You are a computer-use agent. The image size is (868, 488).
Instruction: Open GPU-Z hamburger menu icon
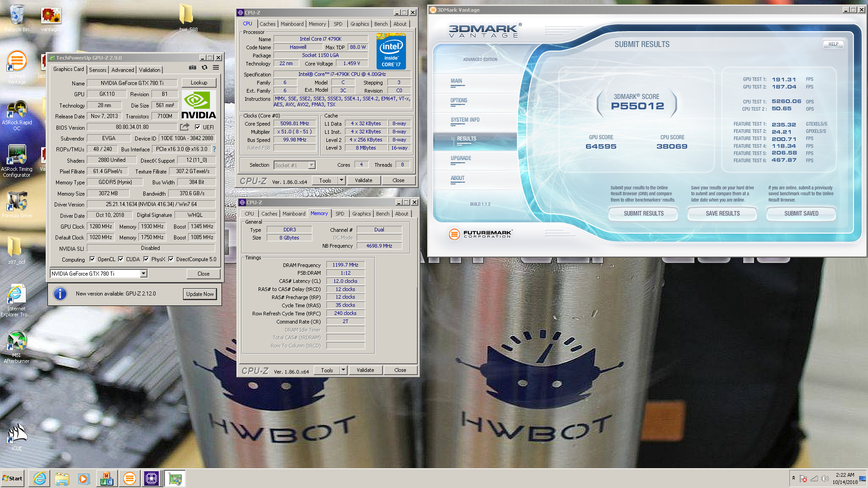tap(216, 68)
